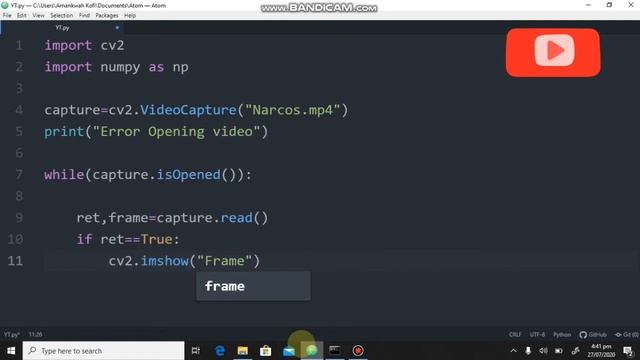Click line number 7 in the gutter
This screenshot has width=640, height=360.
(x=19, y=175)
